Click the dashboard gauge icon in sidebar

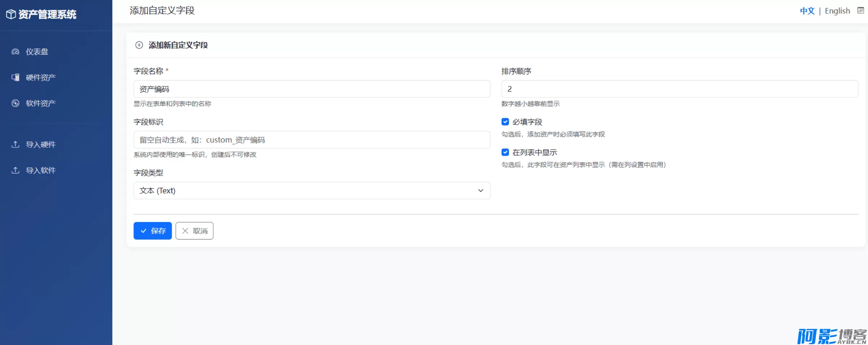pyautogui.click(x=15, y=52)
